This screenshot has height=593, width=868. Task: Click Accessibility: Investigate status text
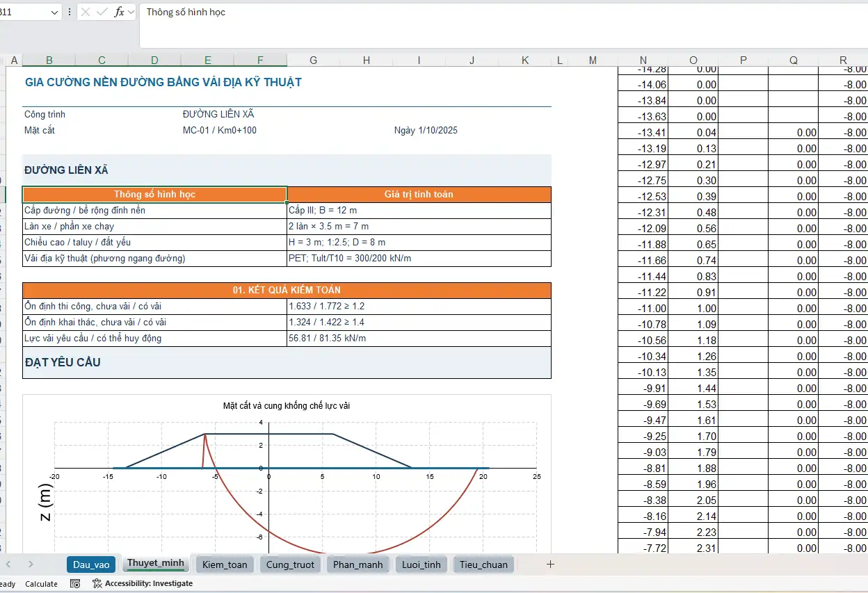149,584
